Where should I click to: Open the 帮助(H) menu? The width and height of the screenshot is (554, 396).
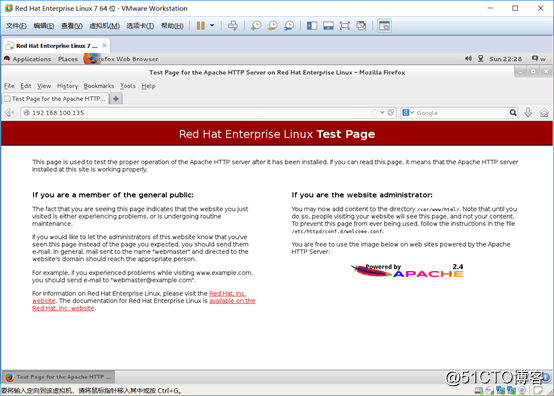[172, 26]
